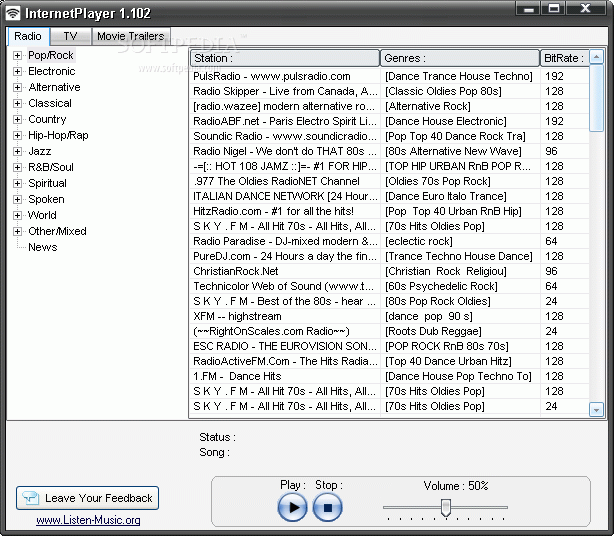This screenshot has width=614, height=536.
Task: Expand the Electronic category
Action: tap(17, 71)
